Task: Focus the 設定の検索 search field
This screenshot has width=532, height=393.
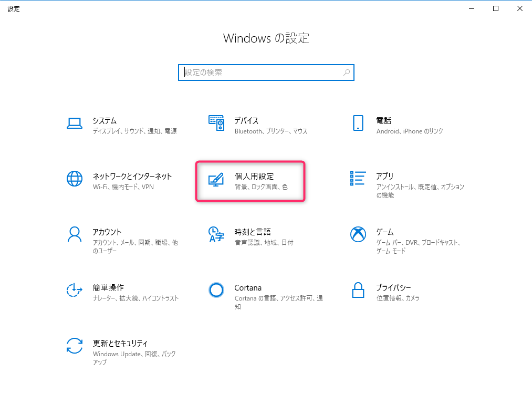Action: tap(266, 73)
